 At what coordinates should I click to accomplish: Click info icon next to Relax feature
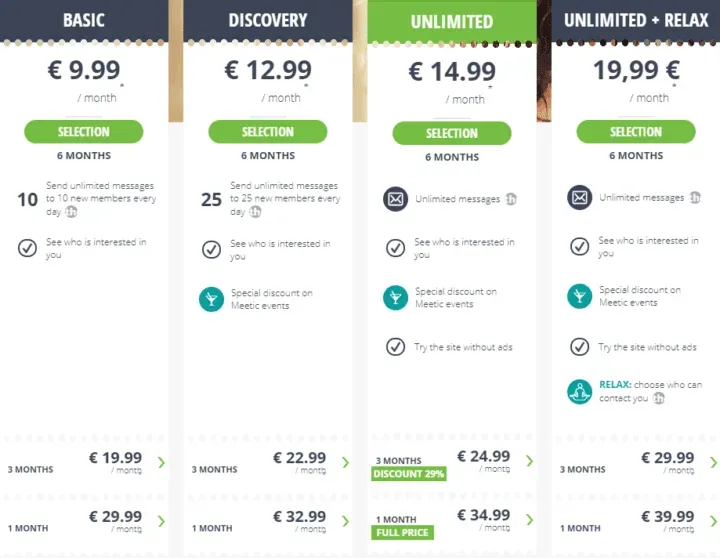pos(659,398)
